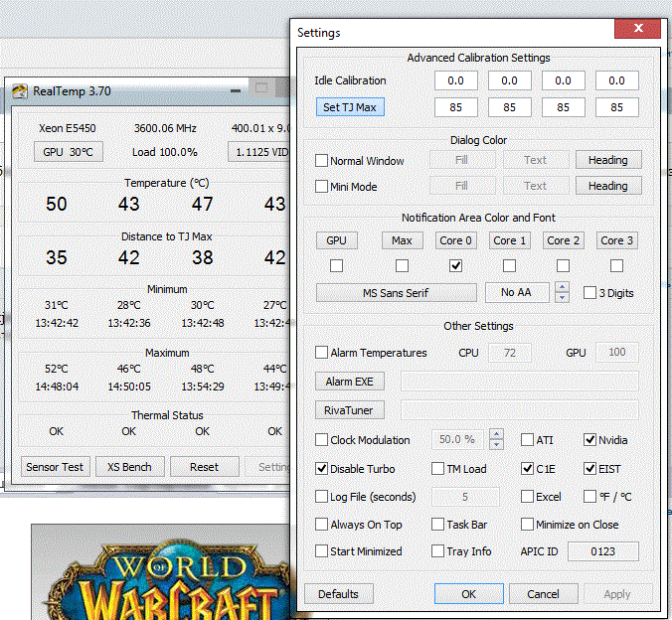
Task: Click Normal Window Fill color button
Action: click(x=462, y=160)
